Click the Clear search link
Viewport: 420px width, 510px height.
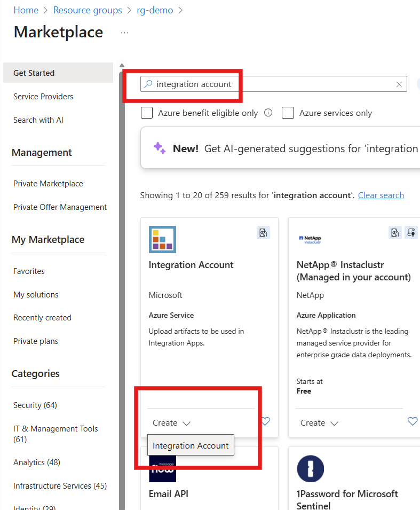tap(381, 195)
